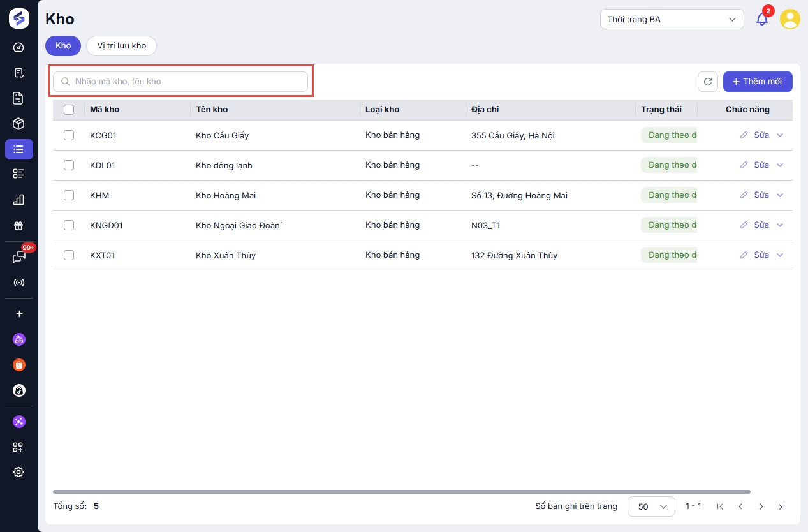Select the highlighted list icon in sidebar
Screen dimensions: 808x532
tap(19, 149)
